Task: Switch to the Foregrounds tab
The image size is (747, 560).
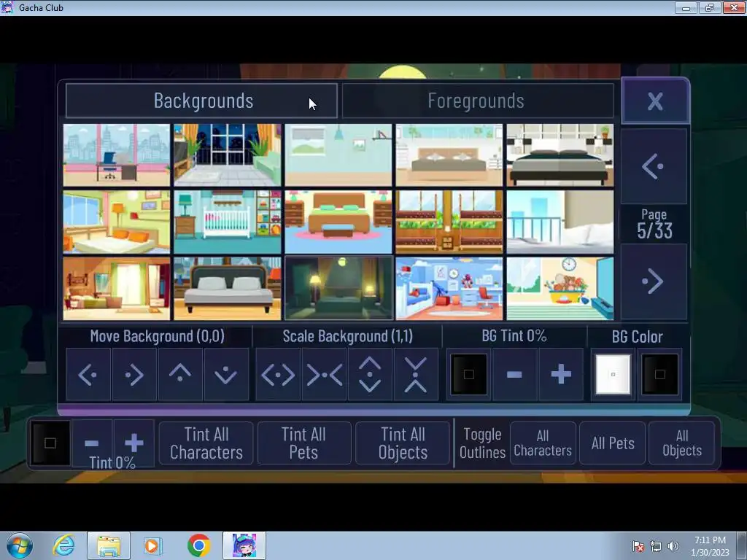Action: tap(478, 101)
